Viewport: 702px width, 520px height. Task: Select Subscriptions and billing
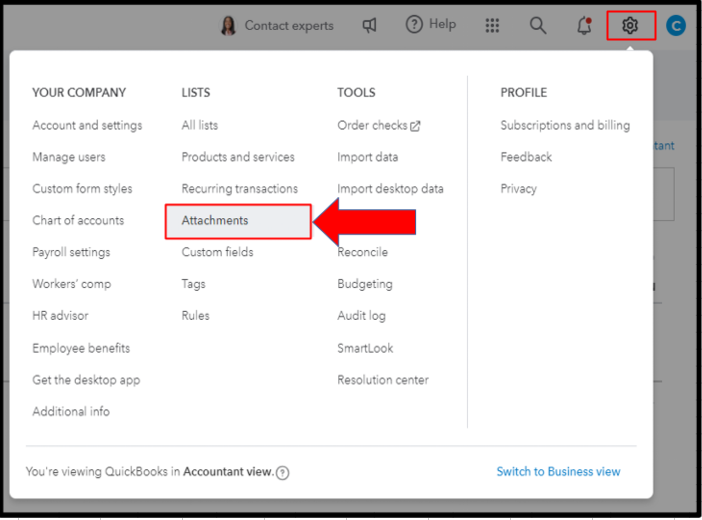[x=565, y=125]
